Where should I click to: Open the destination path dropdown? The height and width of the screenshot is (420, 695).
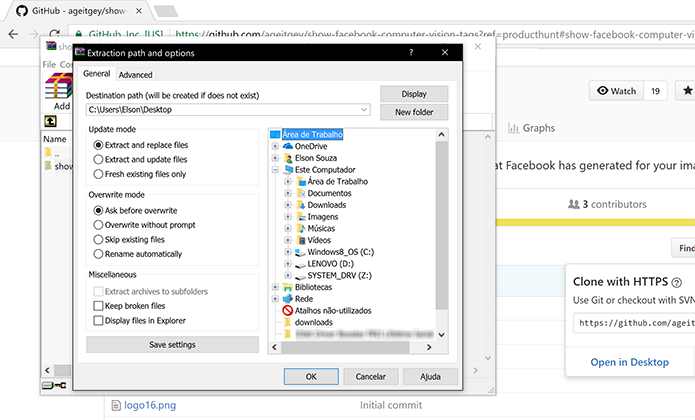coord(364,109)
